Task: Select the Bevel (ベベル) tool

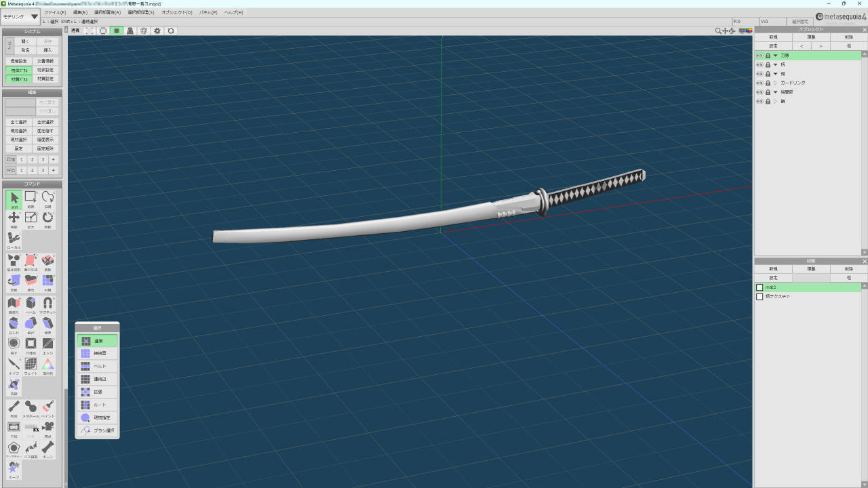Action: pyautogui.click(x=31, y=305)
